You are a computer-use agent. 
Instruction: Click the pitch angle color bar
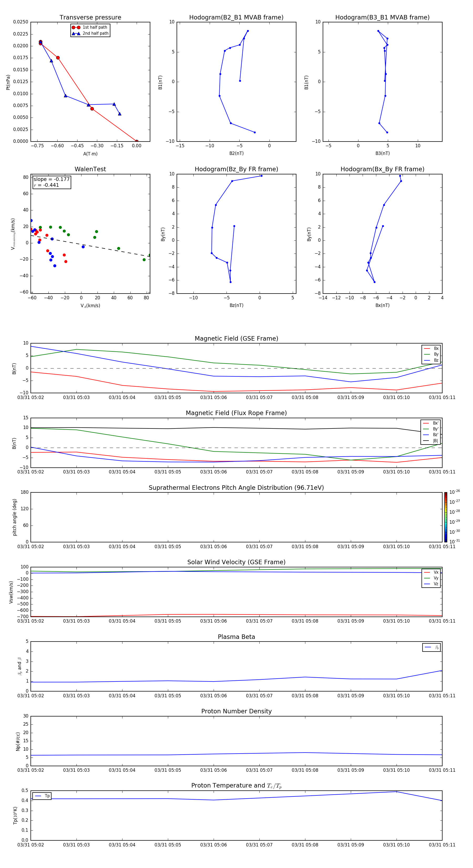pos(446,517)
